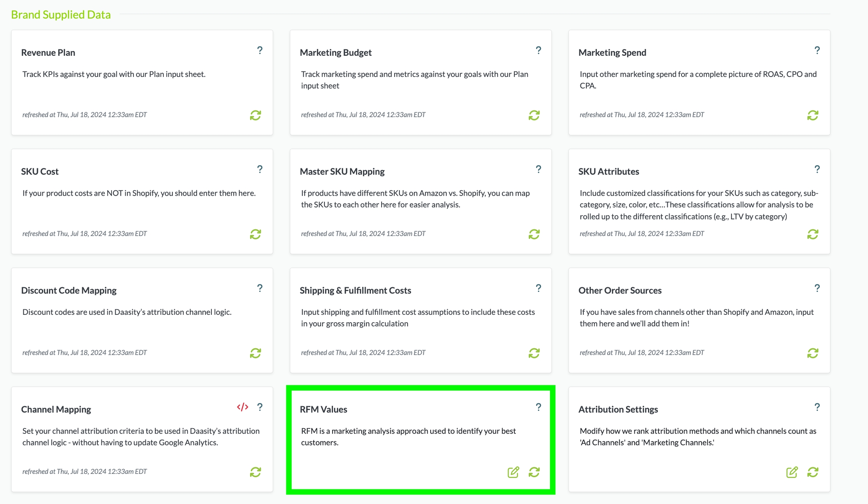Click the Master SKU Mapping title
The width and height of the screenshot is (868, 504).
tap(342, 172)
